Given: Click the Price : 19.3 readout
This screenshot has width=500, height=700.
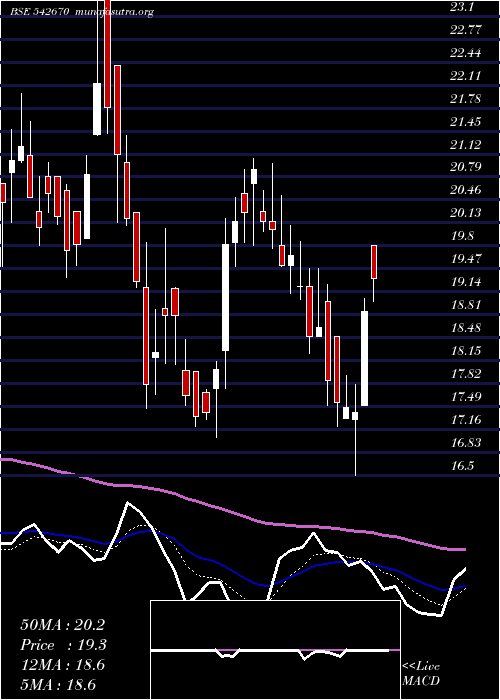Looking at the screenshot, I should click(x=63, y=644).
